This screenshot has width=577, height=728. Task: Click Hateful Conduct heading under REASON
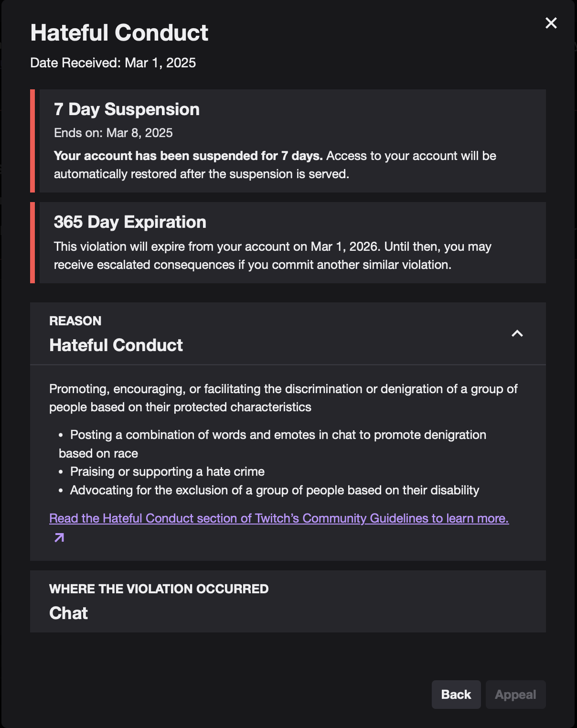pyautogui.click(x=116, y=345)
